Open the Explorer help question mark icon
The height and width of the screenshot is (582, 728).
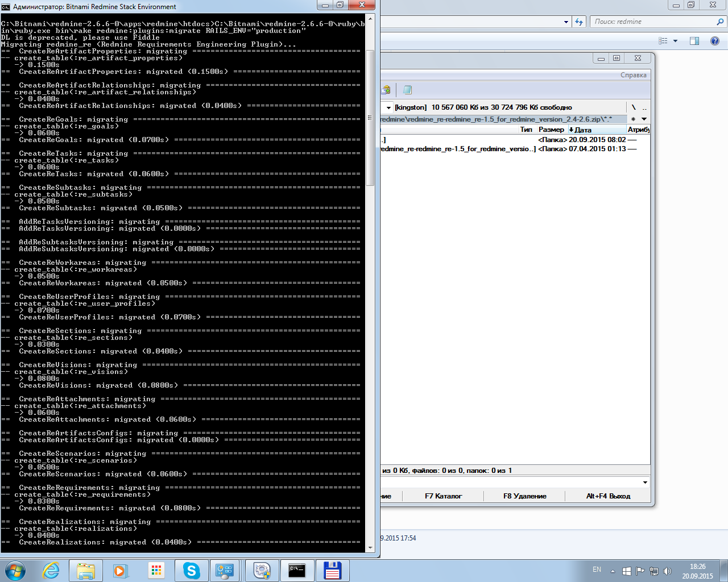pos(715,41)
